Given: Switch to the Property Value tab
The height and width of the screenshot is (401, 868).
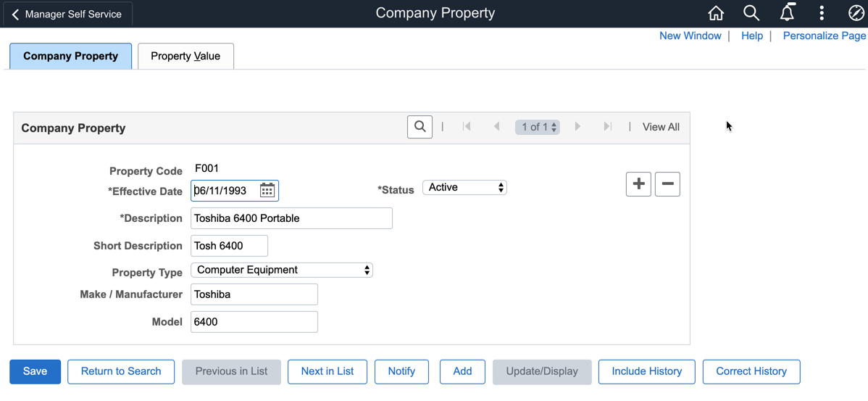Looking at the screenshot, I should coord(185,56).
